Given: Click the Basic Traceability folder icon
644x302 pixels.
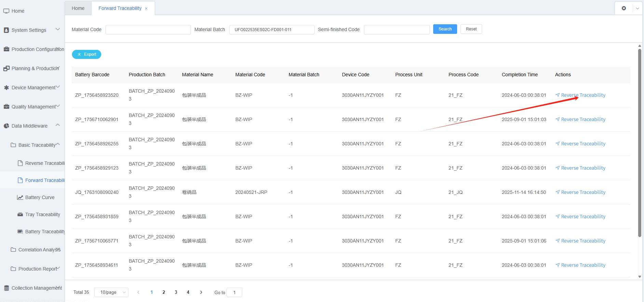Looking at the screenshot, I should (x=13, y=145).
